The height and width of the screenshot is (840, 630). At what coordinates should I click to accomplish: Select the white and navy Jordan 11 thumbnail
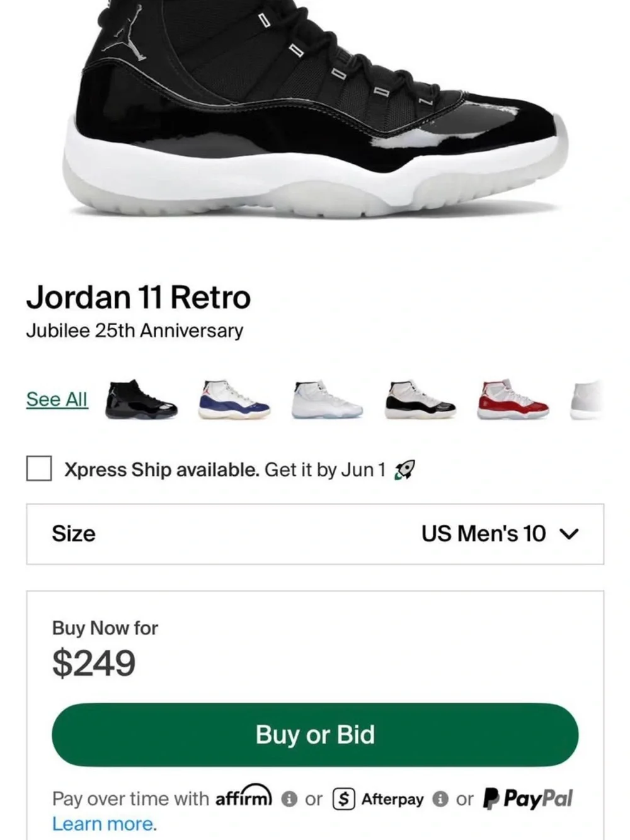[234, 400]
